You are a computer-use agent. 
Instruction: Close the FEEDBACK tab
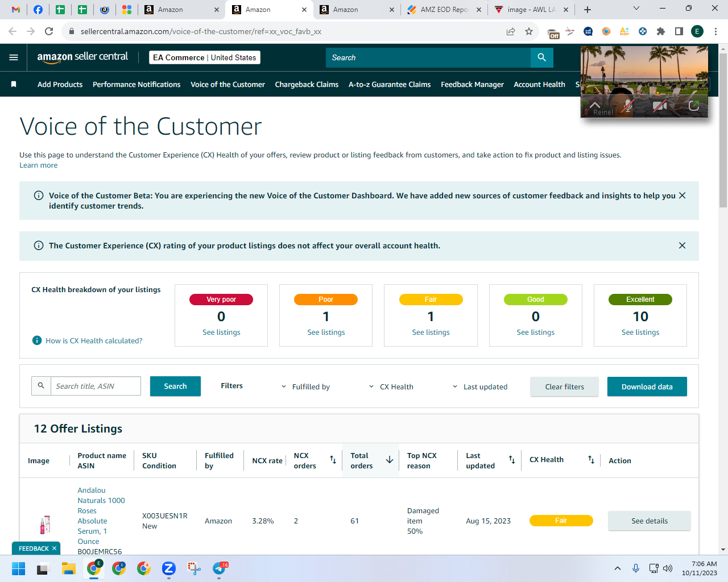click(54, 548)
